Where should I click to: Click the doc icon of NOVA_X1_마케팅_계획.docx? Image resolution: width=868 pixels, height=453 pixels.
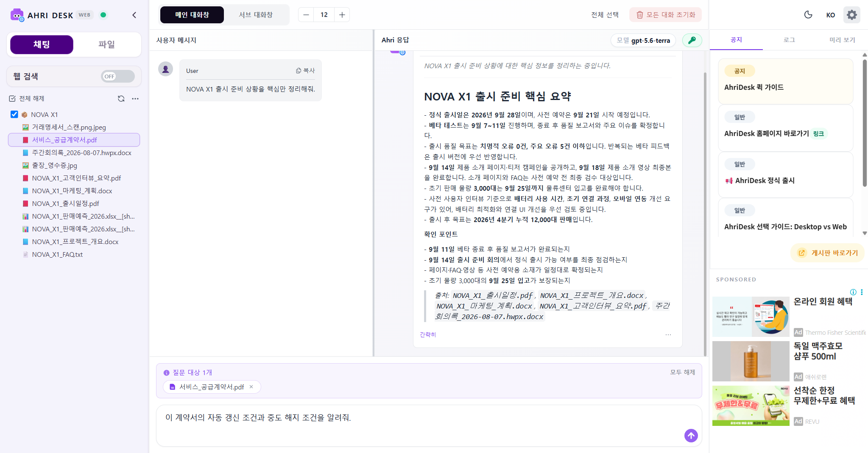click(x=25, y=191)
